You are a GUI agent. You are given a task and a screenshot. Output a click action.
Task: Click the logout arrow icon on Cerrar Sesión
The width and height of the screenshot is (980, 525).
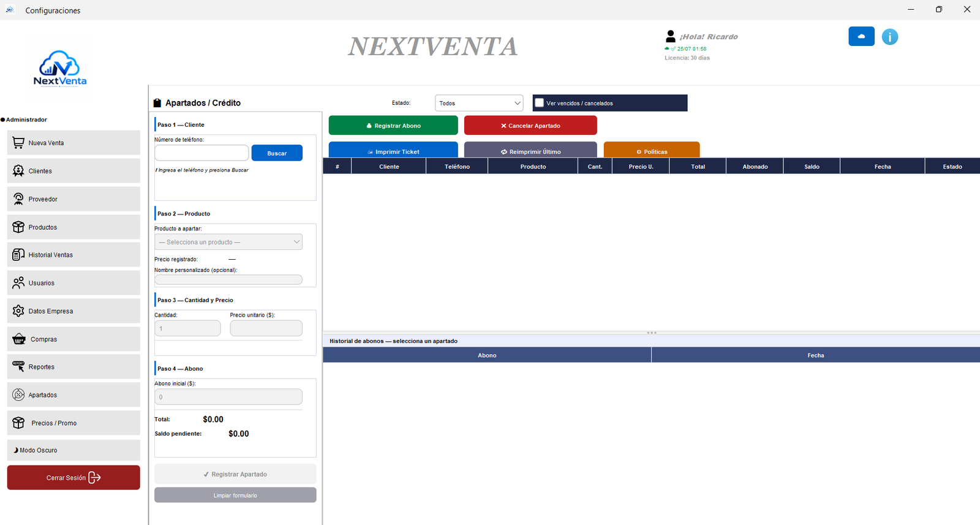pyautogui.click(x=94, y=478)
